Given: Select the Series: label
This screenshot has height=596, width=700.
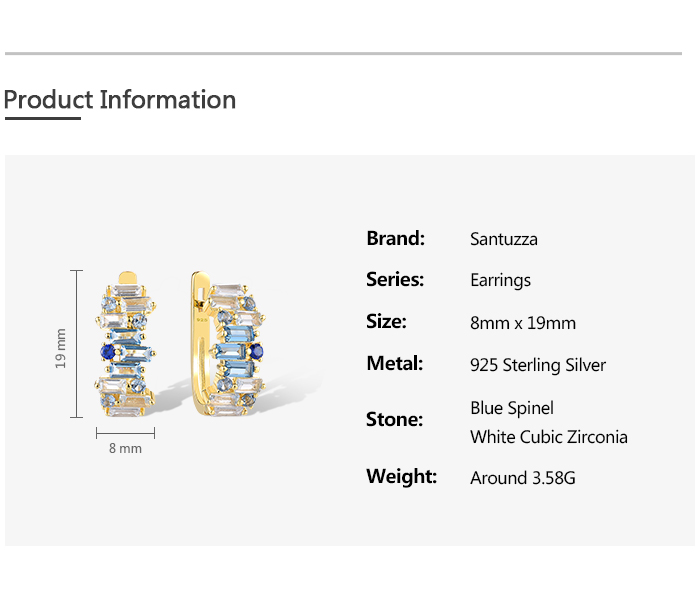Looking at the screenshot, I should [395, 279].
